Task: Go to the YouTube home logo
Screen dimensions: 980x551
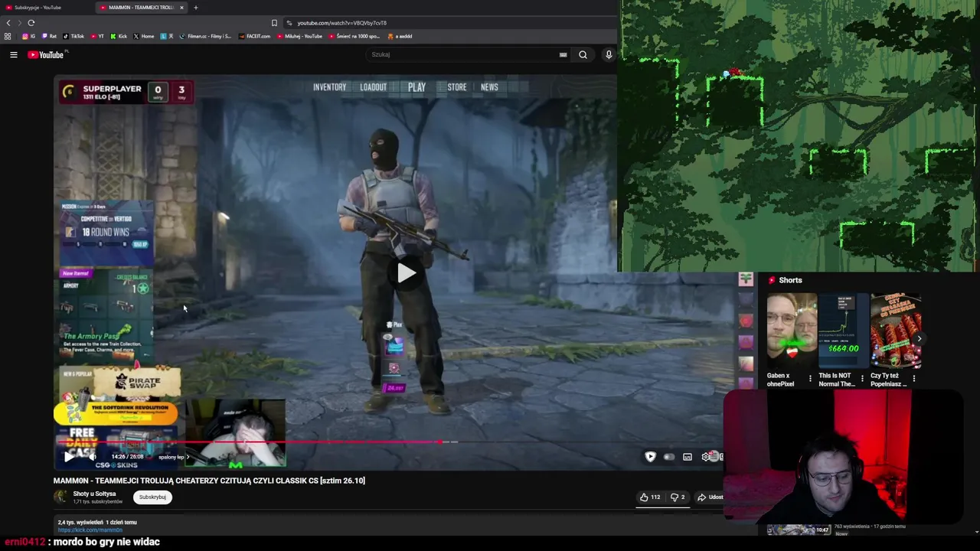Action: coord(47,54)
